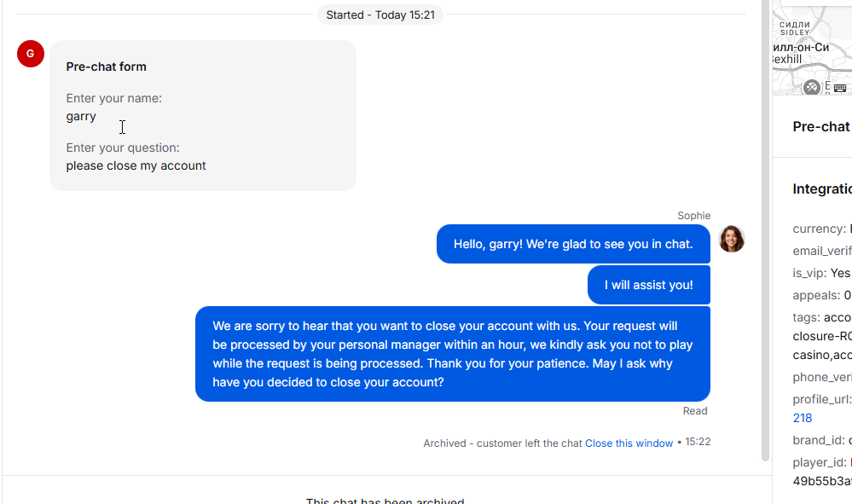Image resolution: width=852 pixels, height=504 pixels.
Task: Click the Started - Today 15:21 label
Action: click(380, 14)
